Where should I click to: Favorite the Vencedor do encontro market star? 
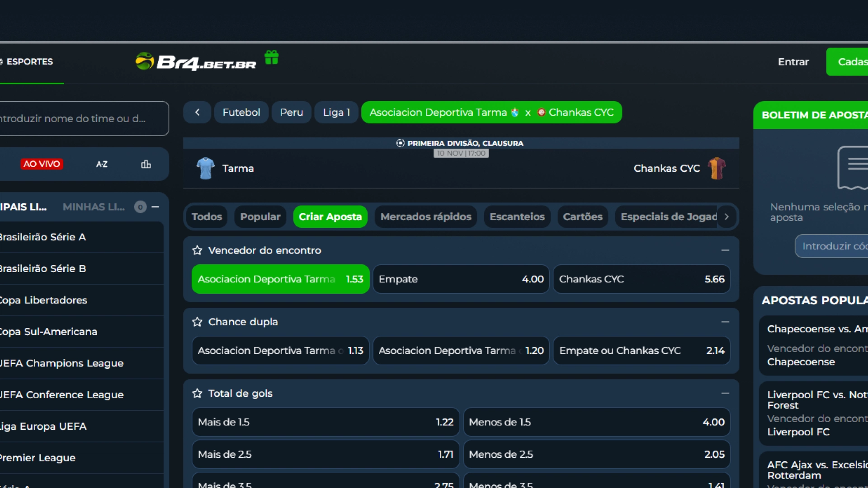tap(197, 250)
